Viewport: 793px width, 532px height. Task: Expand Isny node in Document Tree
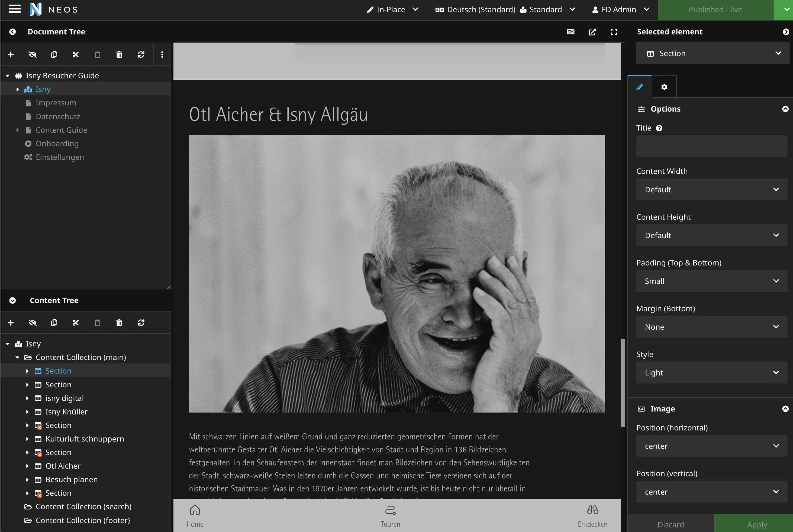coord(17,89)
